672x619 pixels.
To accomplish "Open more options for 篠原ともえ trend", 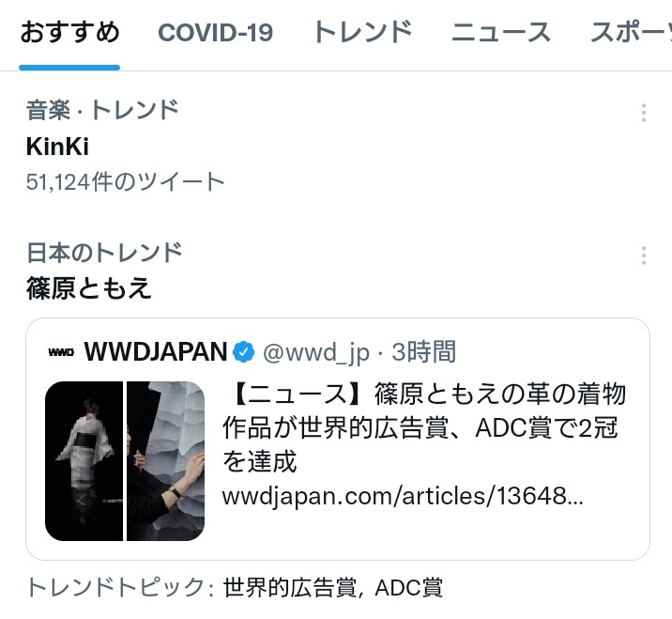I will [643, 255].
